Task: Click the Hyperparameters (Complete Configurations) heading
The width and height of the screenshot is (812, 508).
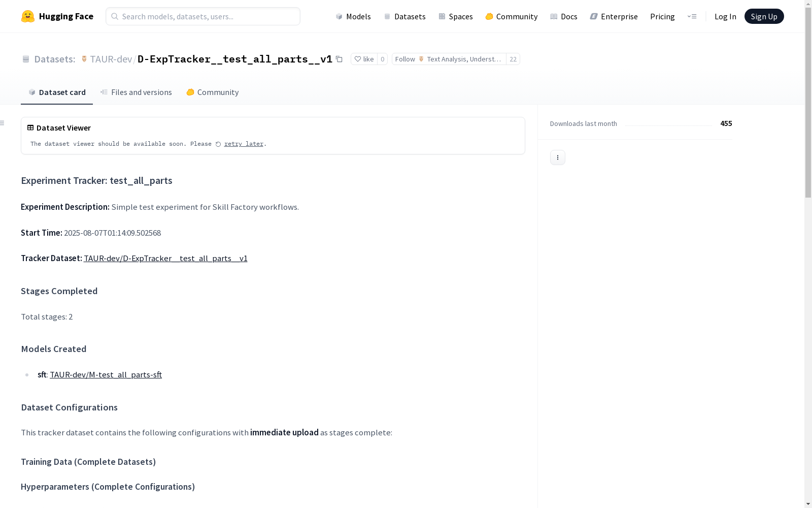Action: tap(108, 486)
